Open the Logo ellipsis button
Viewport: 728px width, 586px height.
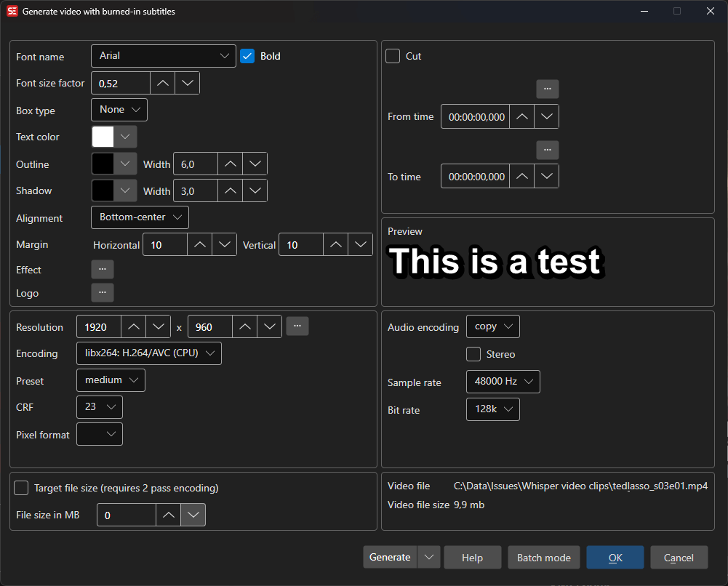(103, 292)
